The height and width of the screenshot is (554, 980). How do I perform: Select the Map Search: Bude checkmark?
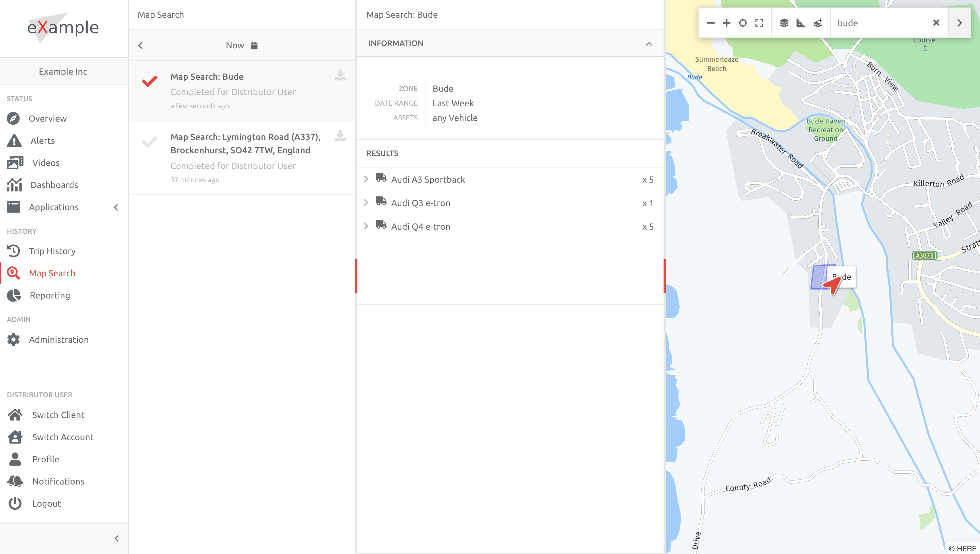coord(150,81)
